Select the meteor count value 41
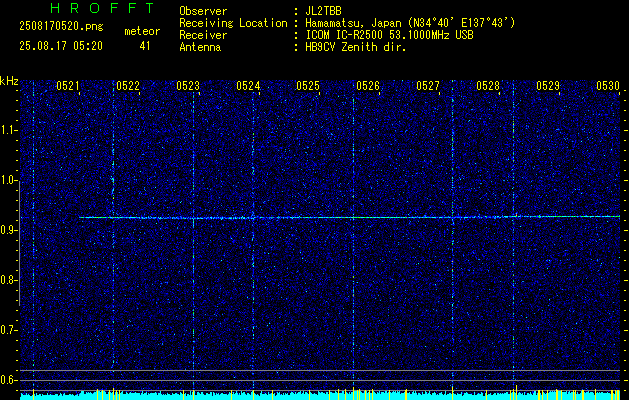The height and width of the screenshot is (400, 629). (x=145, y=46)
